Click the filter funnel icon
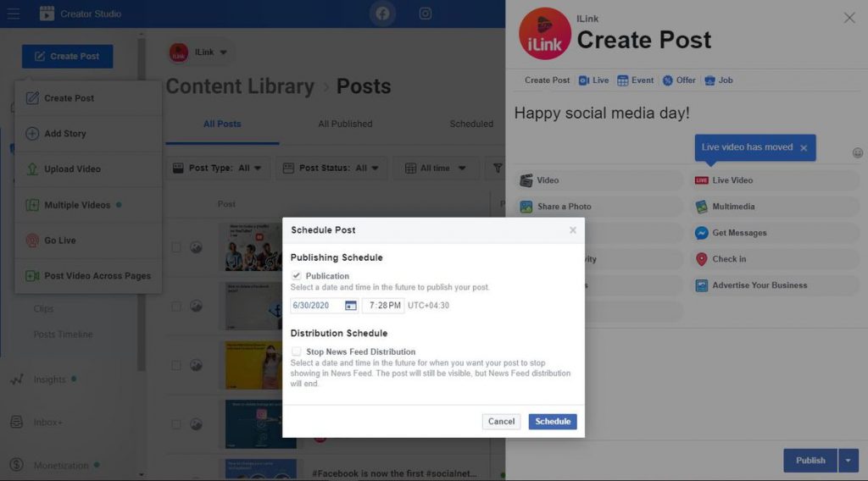Image resolution: width=868 pixels, height=481 pixels. tap(498, 168)
